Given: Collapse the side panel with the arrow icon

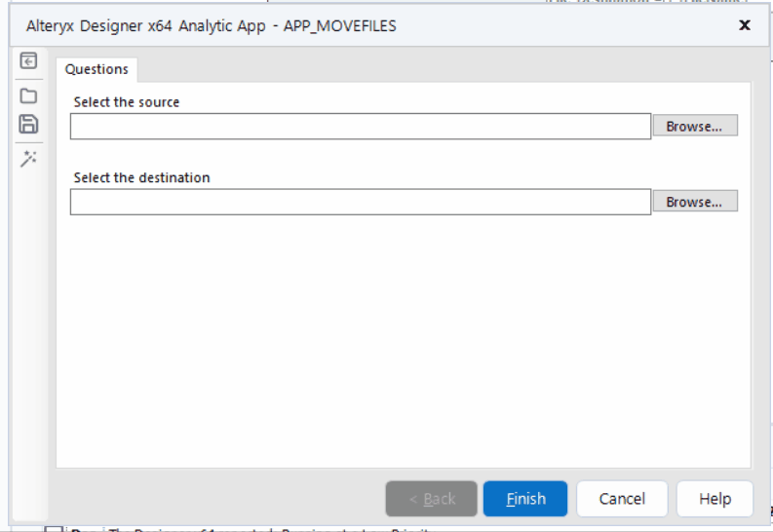Looking at the screenshot, I should (28, 61).
